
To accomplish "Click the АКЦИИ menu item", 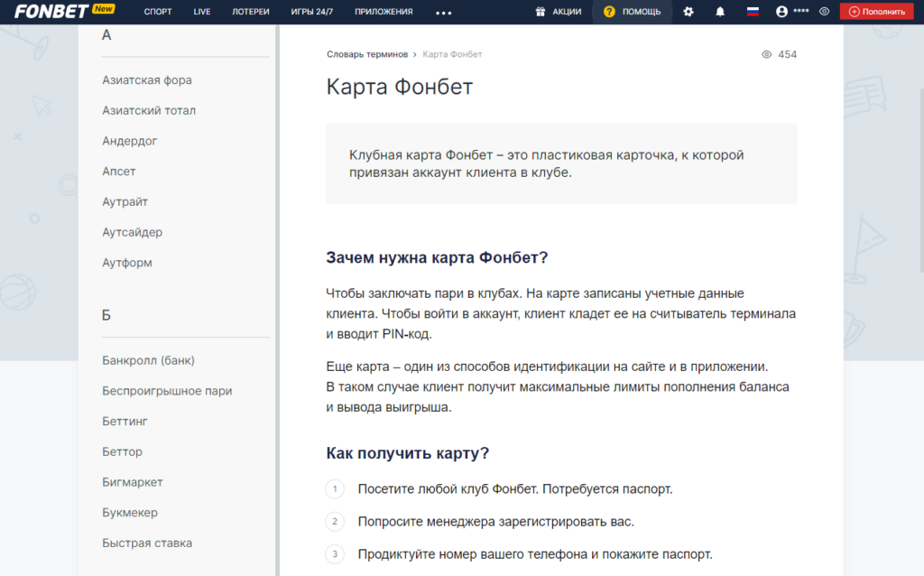I will tap(567, 11).
